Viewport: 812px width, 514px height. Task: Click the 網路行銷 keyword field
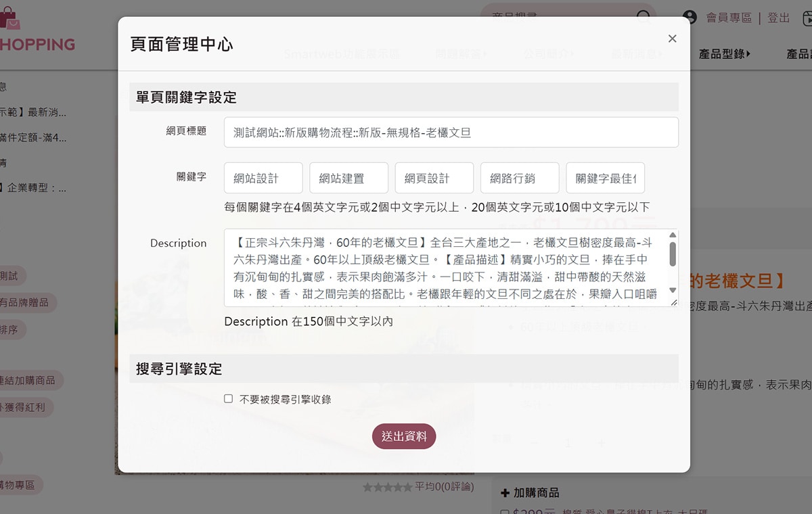(x=520, y=178)
